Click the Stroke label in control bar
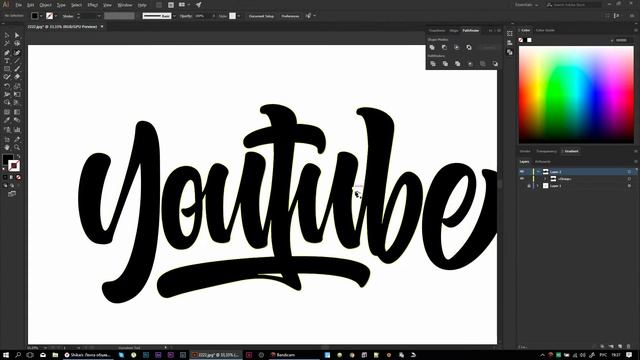Image resolution: width=640 pixels, height=360 pixels. coord(68,16)
